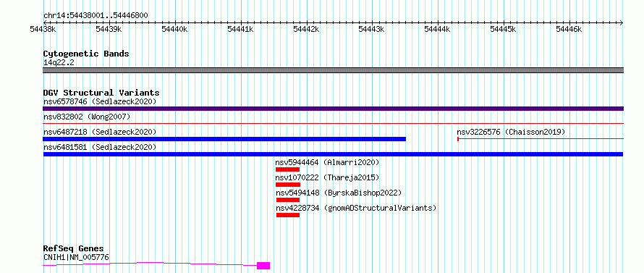Select red bar under nsv4228734
The height and width of the screenshot is (273, 644).
(x=287, y=215)
